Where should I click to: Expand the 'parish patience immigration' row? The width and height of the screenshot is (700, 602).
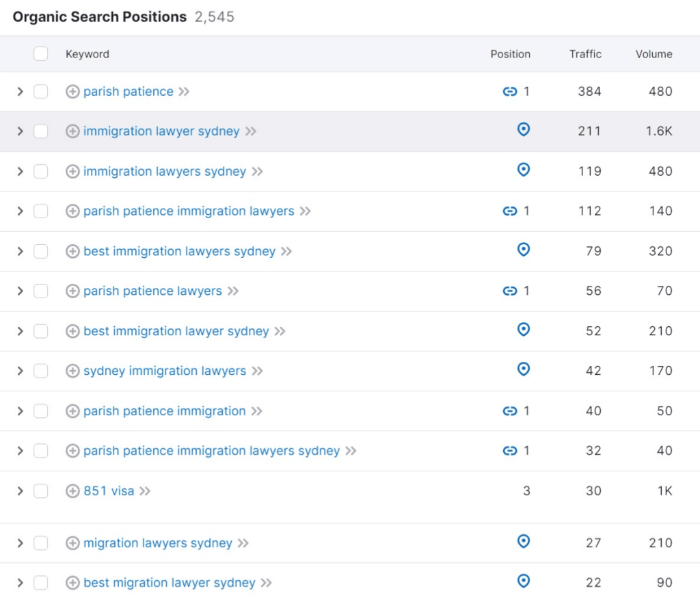click(20, 411)
